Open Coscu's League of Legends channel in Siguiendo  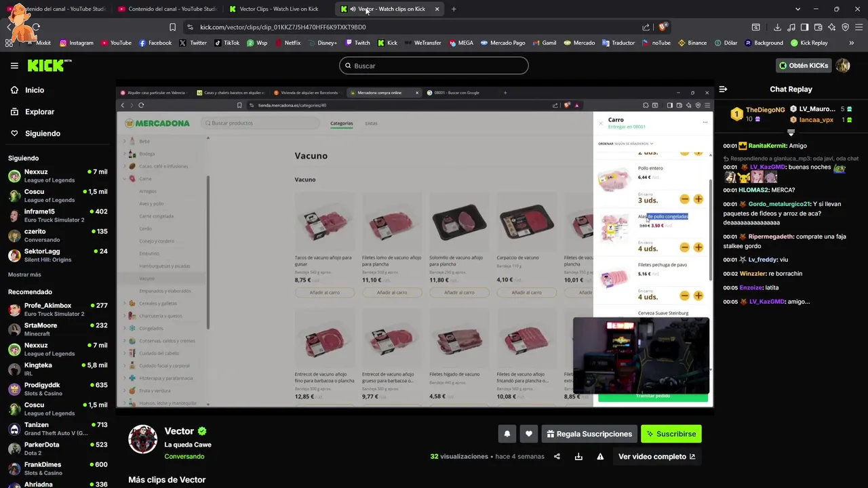click(x=58, y=196)
